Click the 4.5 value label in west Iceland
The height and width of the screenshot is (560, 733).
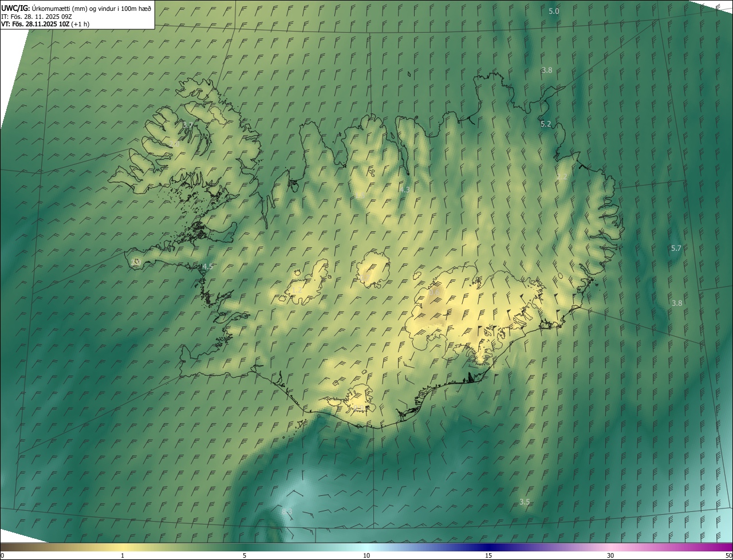207,266
